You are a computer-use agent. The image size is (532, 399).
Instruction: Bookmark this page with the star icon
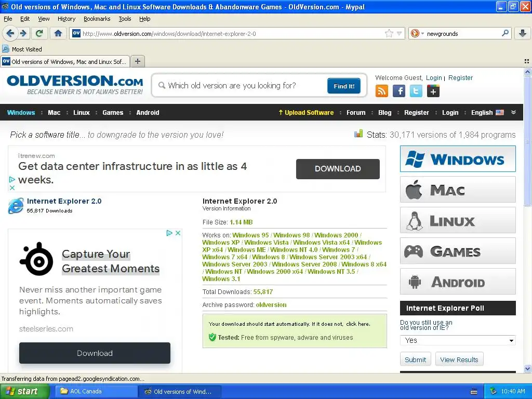click(x=389, y=33)
